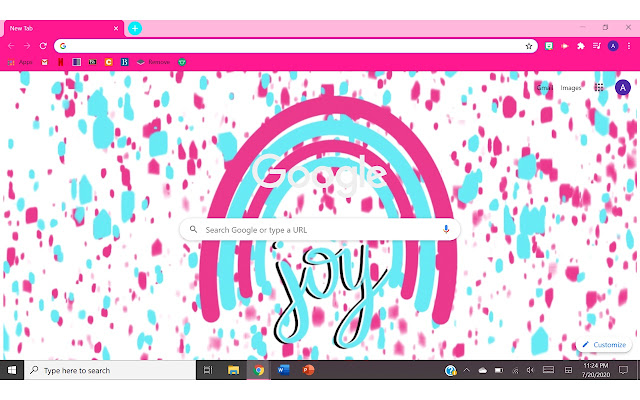The width and height of the screenshot is (640, 400).
Task: Open the OneDrive cloud tray icon
Action: 482,371
